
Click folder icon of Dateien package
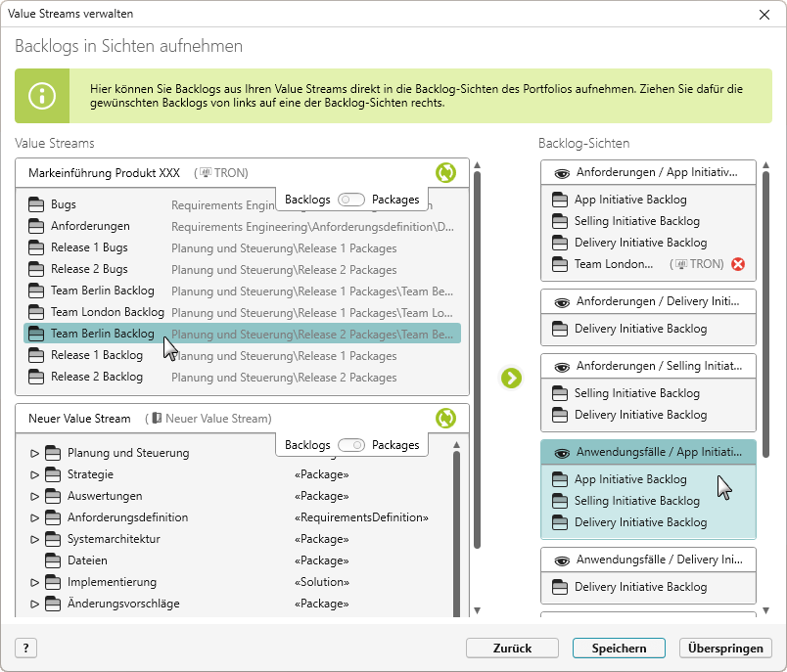tap(53, 560)
